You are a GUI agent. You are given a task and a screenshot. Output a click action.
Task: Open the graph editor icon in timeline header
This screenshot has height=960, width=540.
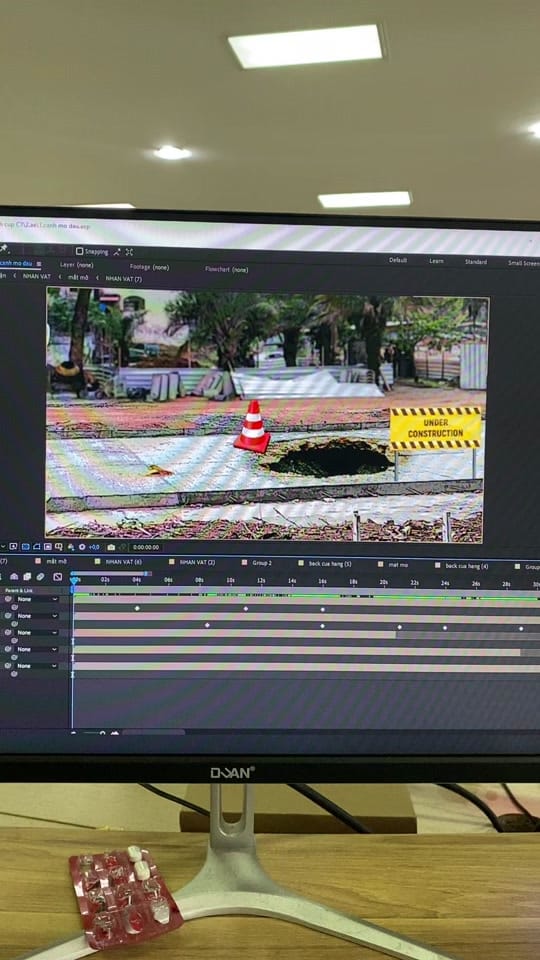click(x=58, y=577)
